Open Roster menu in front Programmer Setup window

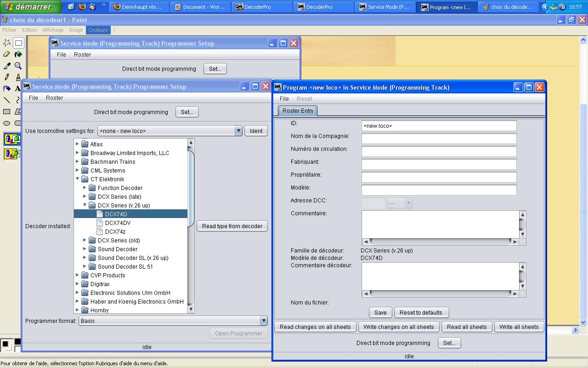54,98
